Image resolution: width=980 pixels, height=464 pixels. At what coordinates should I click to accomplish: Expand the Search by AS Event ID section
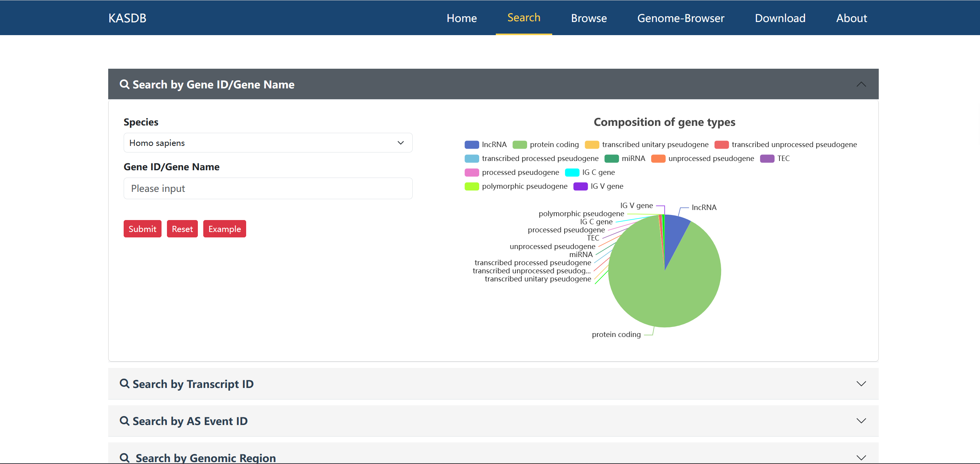tap(861, 421)
